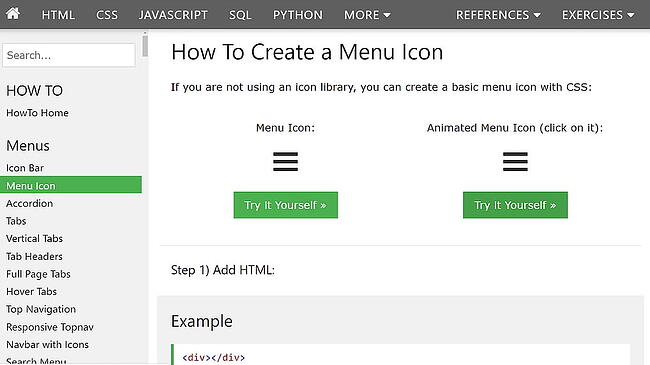
Task: Open Top Navigation sidebar link
Action: 41,309
